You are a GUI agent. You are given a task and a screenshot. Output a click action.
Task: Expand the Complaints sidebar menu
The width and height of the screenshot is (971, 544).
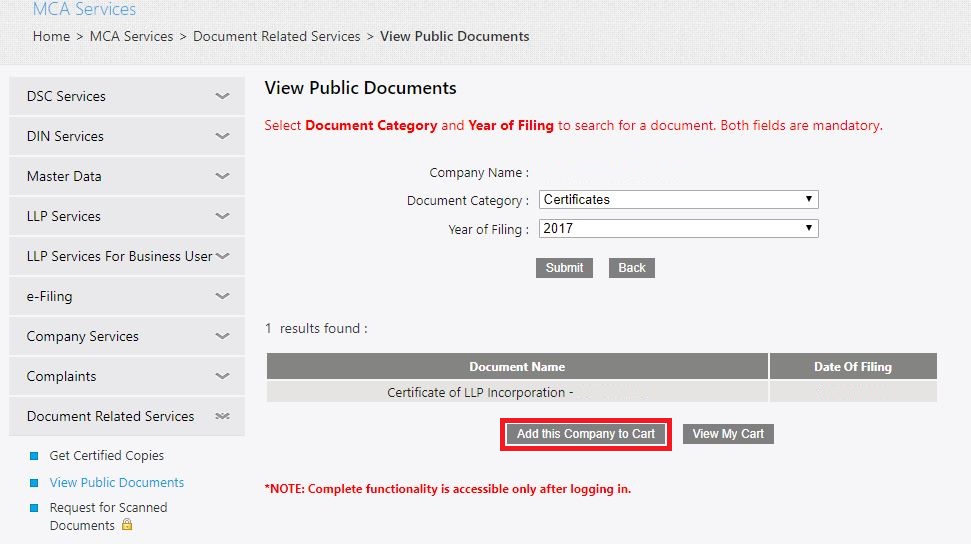(x=127, y=376)
